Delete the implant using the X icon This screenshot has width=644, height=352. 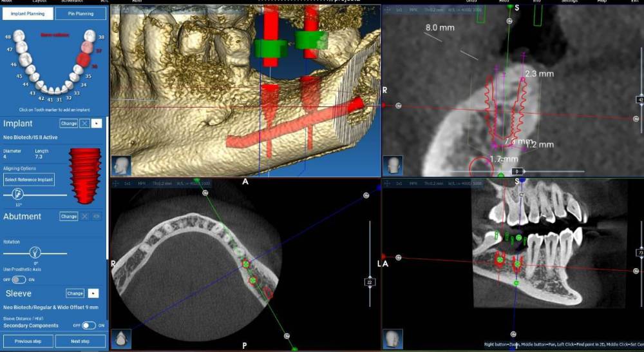(x=84, y=123)
